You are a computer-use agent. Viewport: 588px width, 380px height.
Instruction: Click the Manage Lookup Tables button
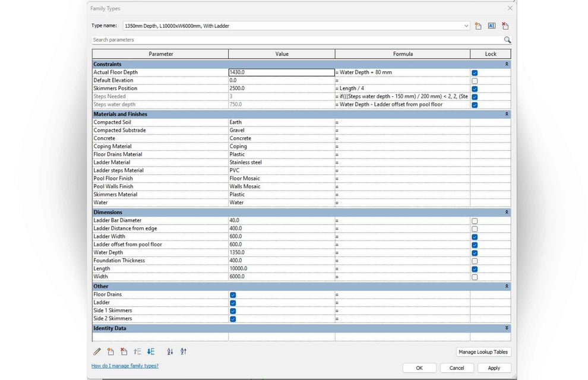pos(483,352)
